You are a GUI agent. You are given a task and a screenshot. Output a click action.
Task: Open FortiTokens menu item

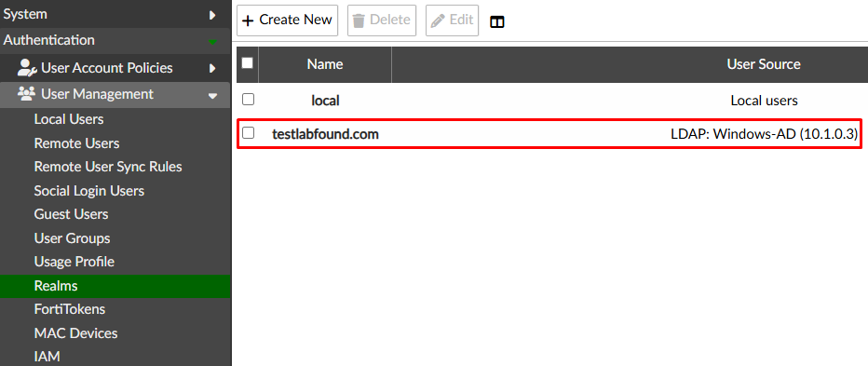[69, 309]
